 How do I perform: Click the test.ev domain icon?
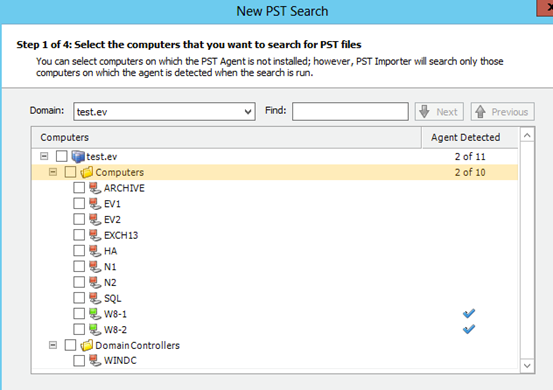78,157
